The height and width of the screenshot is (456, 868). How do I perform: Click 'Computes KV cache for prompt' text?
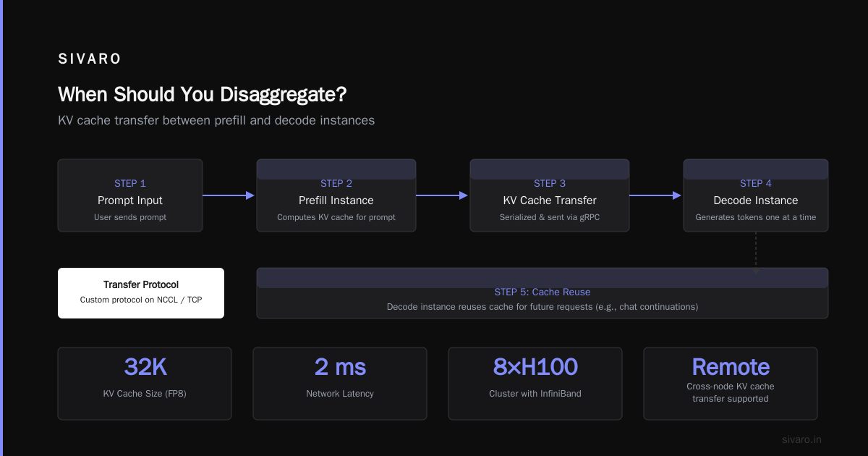pos(336,217)
